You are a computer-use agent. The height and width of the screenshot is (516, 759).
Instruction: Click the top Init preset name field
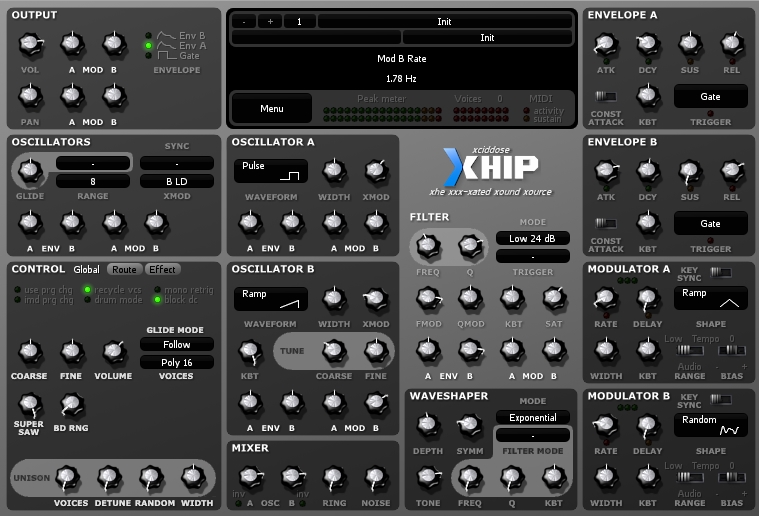pyautogui.click(x=444, y=21)
